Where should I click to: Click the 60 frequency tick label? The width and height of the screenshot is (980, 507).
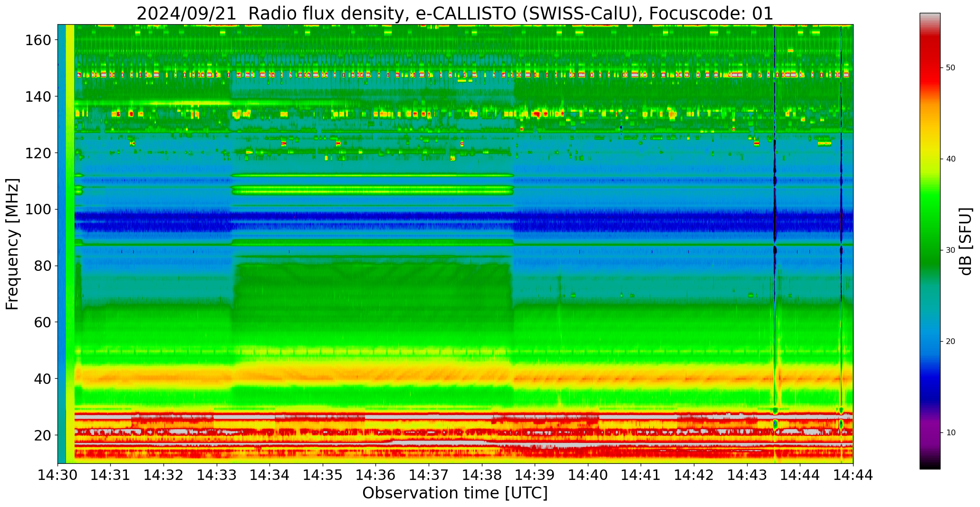[42, 322]
